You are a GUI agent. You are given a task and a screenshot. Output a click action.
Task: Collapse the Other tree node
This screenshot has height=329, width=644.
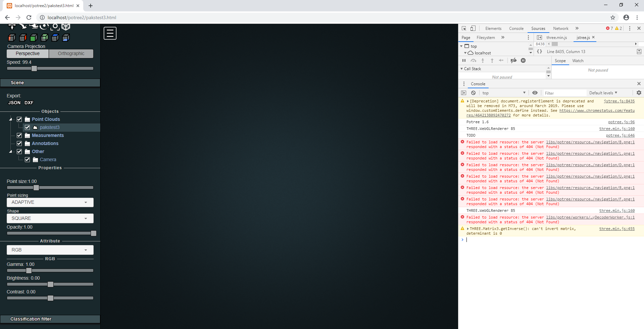coord(10,151)
